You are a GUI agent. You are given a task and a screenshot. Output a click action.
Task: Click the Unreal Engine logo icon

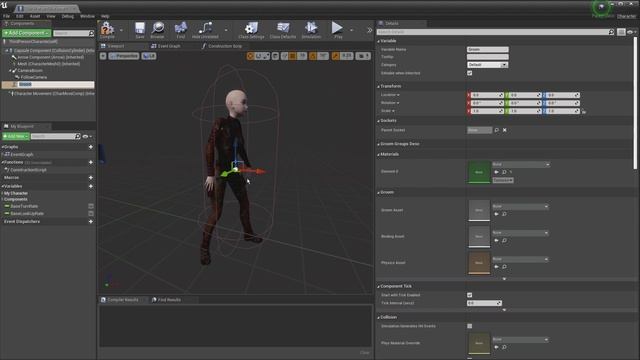4,5
